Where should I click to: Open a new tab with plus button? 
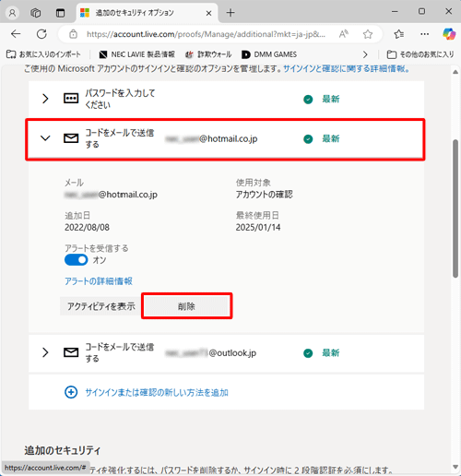pos(230,13)
